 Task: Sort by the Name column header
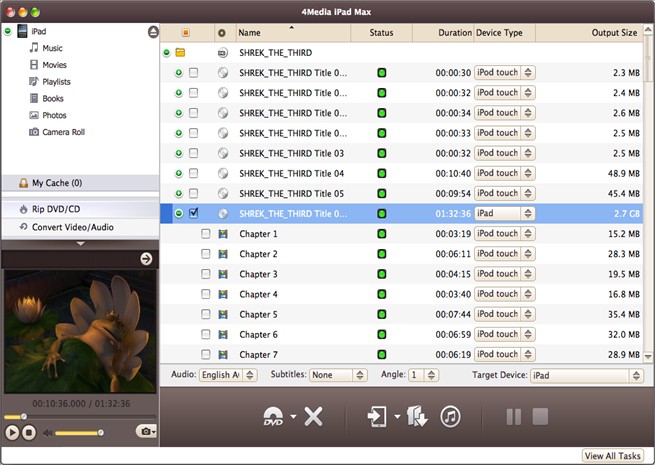tap(293, 33)
